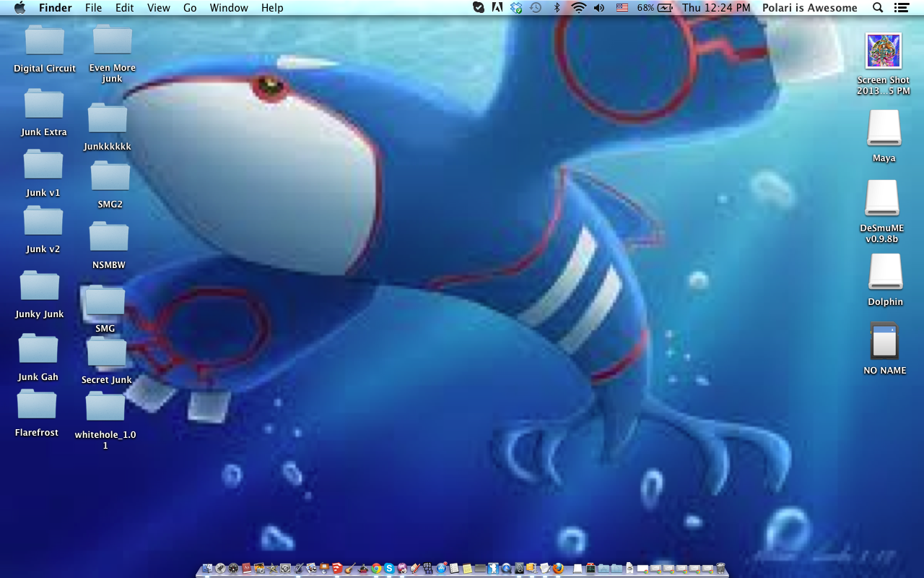Select the Dolphin drive on desktop
Viewport: 924px width, 578px height.
[x=885, y=272]
